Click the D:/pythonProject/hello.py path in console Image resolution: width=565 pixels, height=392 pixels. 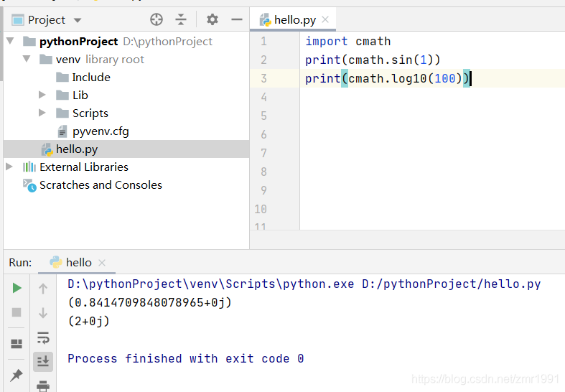pyautogui.click(x=451, y=284)
